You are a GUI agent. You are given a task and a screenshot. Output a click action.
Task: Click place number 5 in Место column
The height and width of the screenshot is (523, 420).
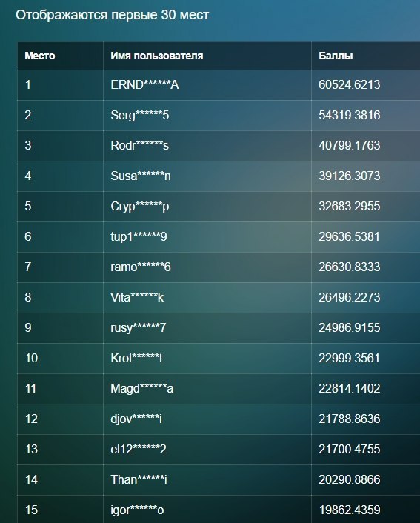[x=28, y=206]
